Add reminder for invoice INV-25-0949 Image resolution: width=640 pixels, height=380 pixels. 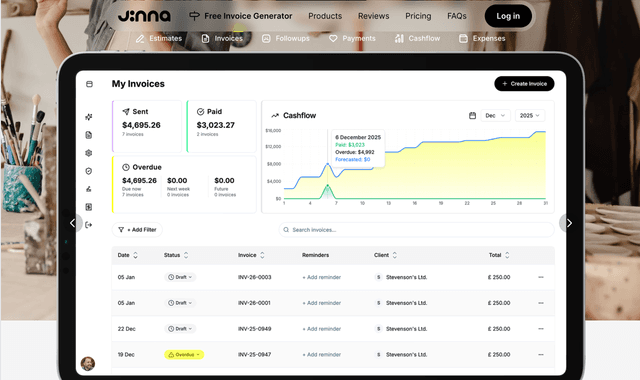pyautogui.click(x=322, y=329)
